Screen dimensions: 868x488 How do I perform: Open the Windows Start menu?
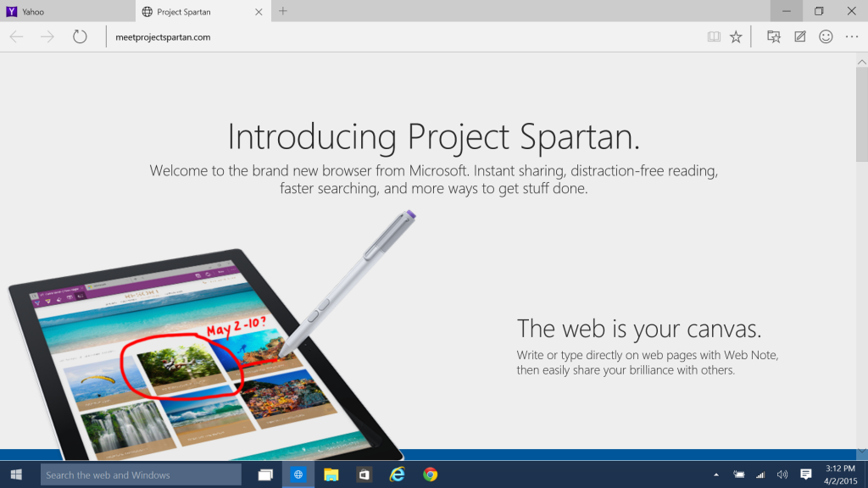click(16, 474)
